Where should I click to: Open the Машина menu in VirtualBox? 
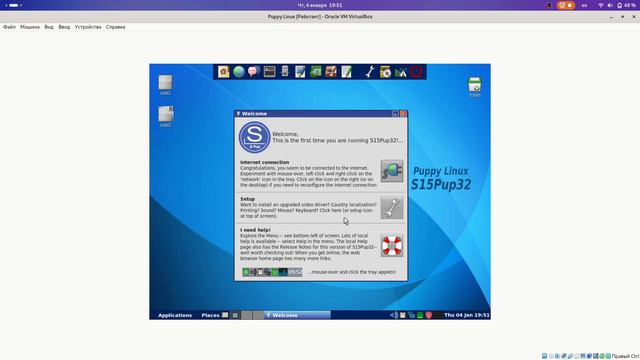point(30,27)
